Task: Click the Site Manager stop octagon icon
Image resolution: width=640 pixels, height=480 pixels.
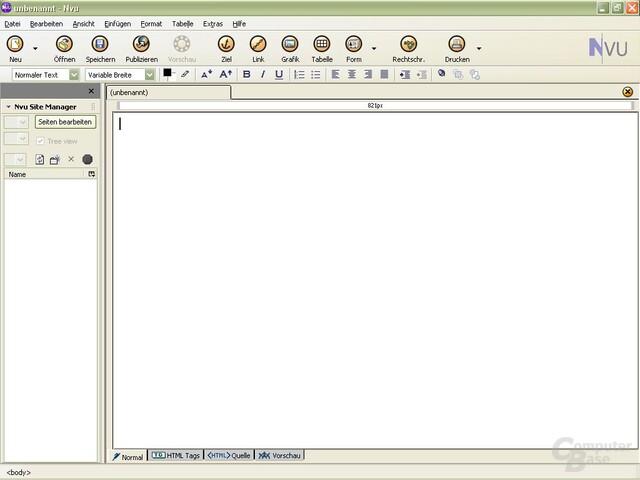Action: click(x=87, y=159)
